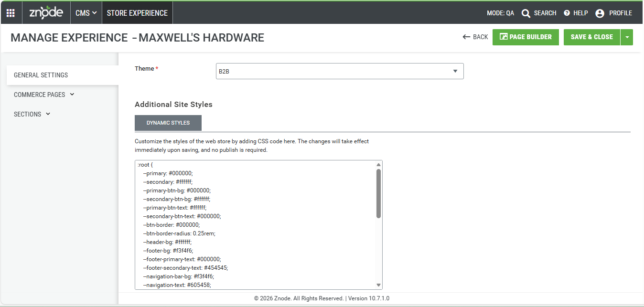Click the search magnifier icon
644x307 pixels.
[x=526, y=13]
